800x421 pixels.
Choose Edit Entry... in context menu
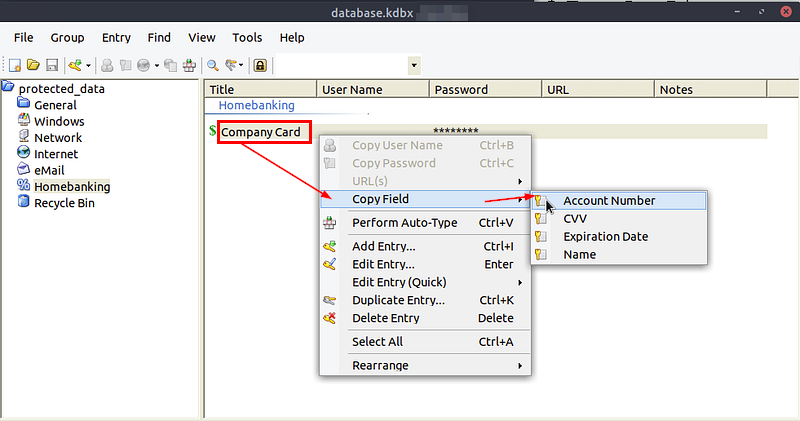coord(425,264)
